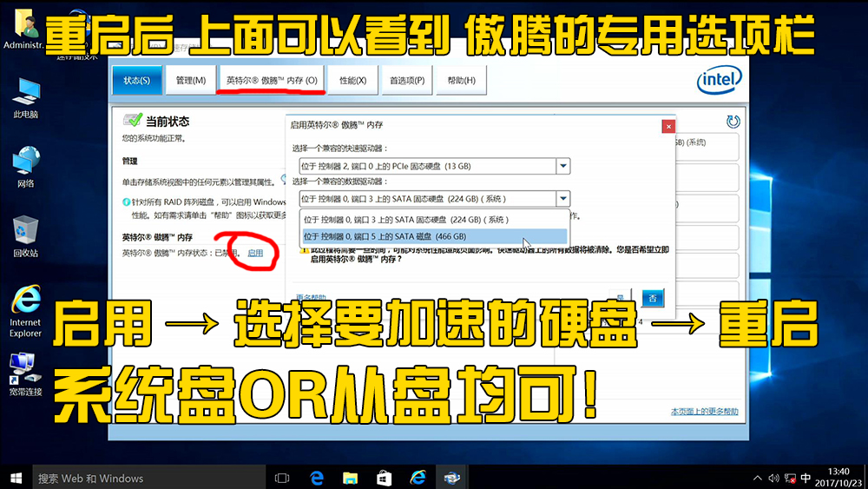Close the 启用英特尔傲腾内存 dialog
This screenshot has width=868, height=489.
click(x=668, y=126)
